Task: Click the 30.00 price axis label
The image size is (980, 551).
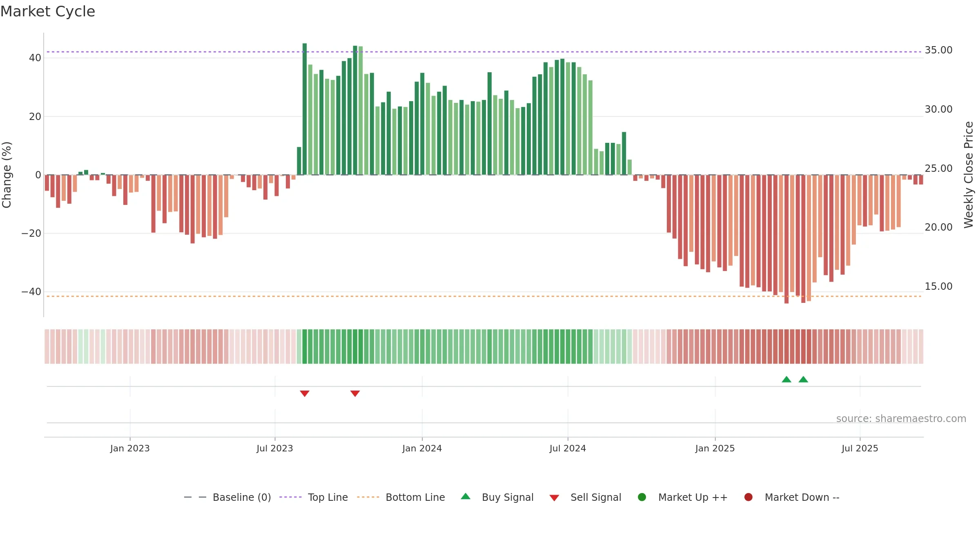Action: pos(938,109)
